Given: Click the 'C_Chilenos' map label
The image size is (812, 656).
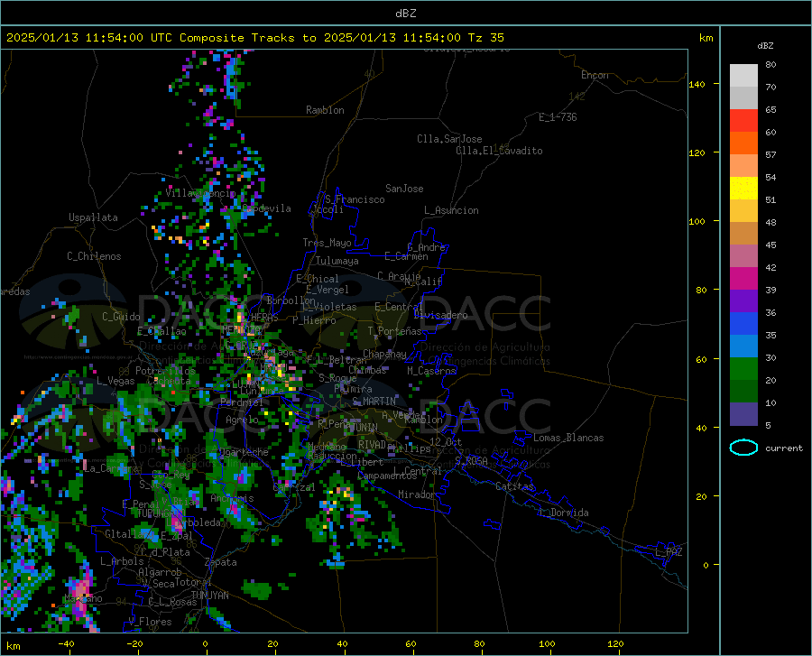Looking at the screenshot, I should 94,256.
